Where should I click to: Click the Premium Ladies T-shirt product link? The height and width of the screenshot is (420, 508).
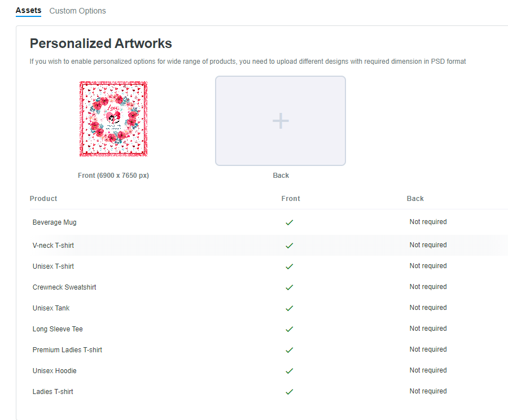pos(67,350)
